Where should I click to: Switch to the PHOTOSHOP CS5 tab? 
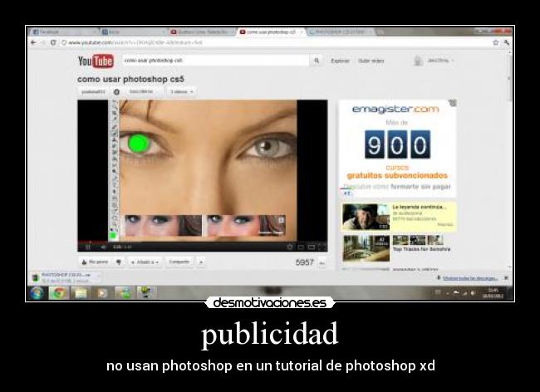click(340, 32)
